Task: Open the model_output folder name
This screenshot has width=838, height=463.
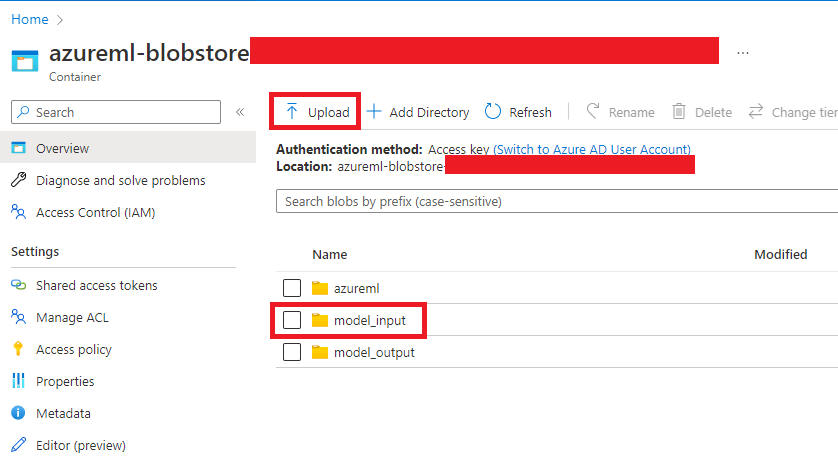Action: pyautogui.click(x=374, y=353)
